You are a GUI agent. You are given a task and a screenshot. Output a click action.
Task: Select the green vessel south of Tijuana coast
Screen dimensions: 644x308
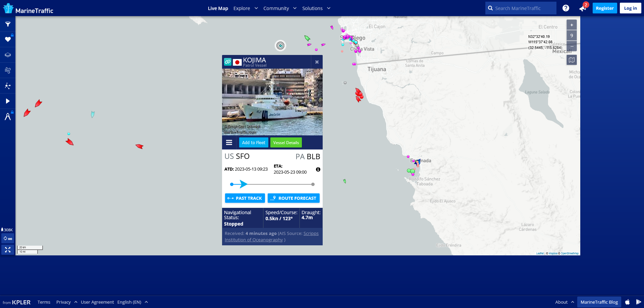[x=344, y=181]
